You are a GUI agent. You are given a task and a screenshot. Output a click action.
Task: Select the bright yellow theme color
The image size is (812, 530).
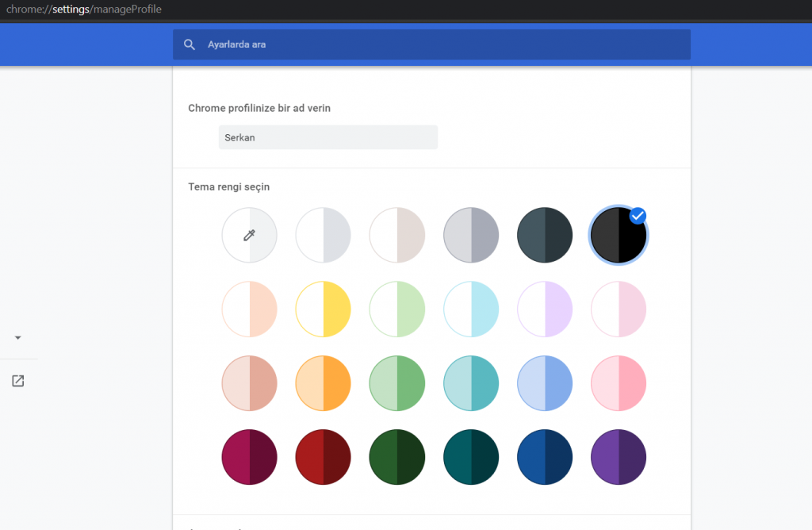tap(324, 309)
